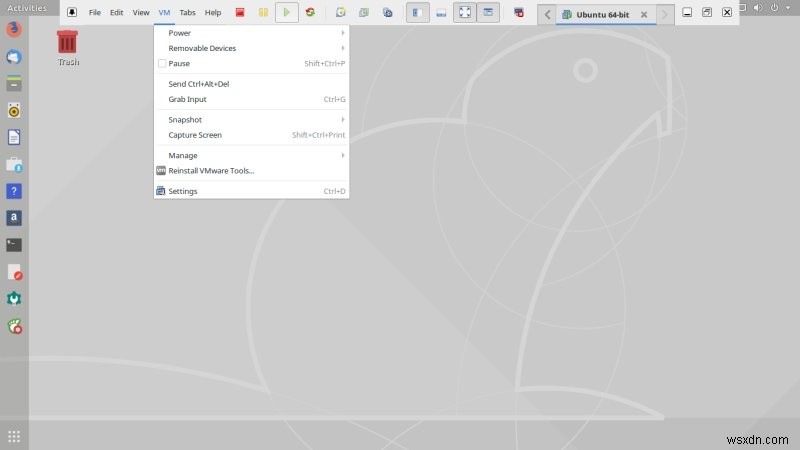Toggle the unity view toolbar icon
Viewport: 800px width, 450px height.
click(x=488, y=12)
